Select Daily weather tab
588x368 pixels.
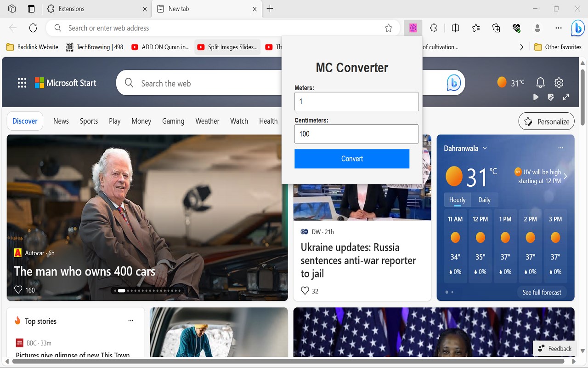pyautogui.click(x=484, y=200)
